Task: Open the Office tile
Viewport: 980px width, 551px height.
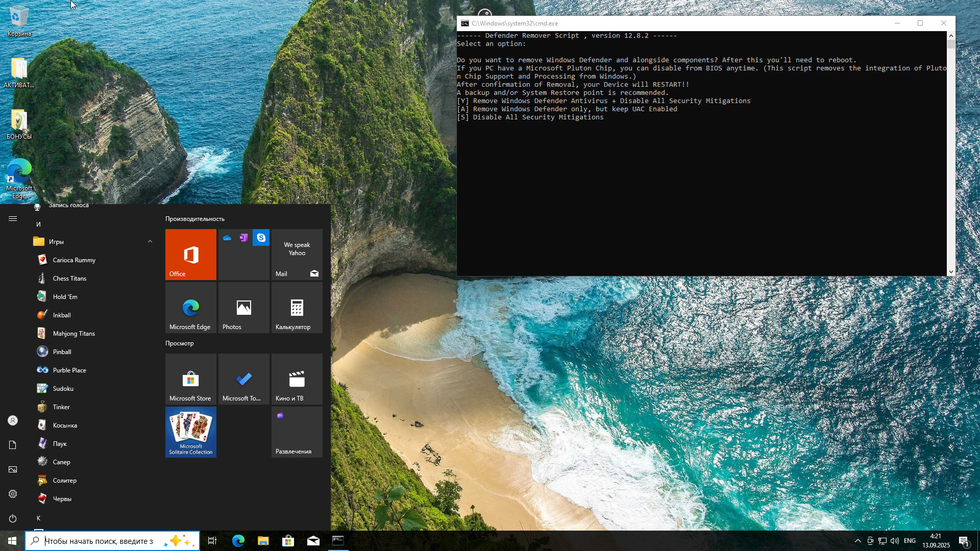Action: (x=190, y=254)
